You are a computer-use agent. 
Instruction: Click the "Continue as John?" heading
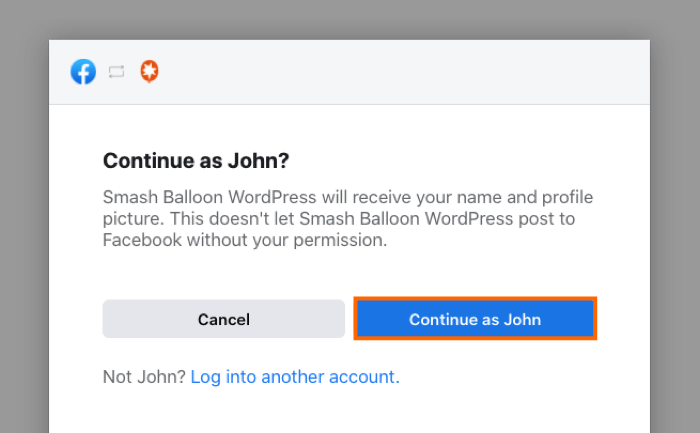tap(203, 161)
